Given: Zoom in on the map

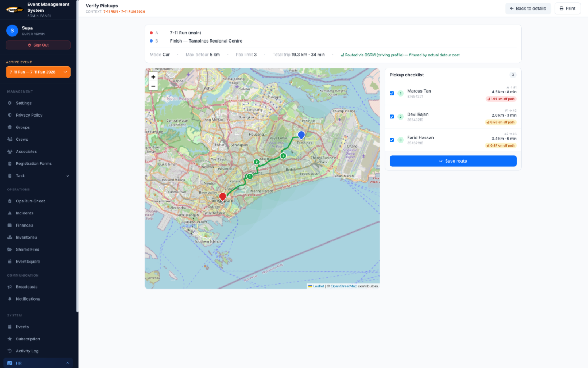Looking at the screenshot, I should 153,77.
